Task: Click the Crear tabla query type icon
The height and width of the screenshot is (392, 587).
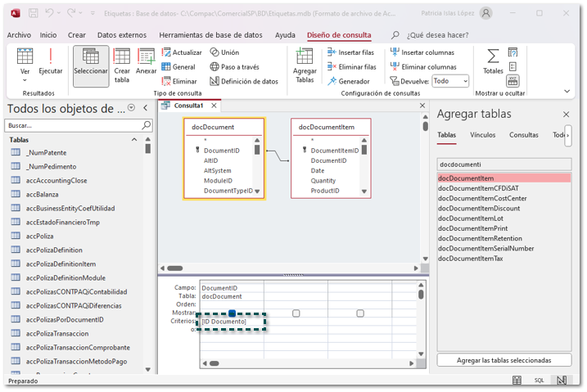Action: point(122,64)
